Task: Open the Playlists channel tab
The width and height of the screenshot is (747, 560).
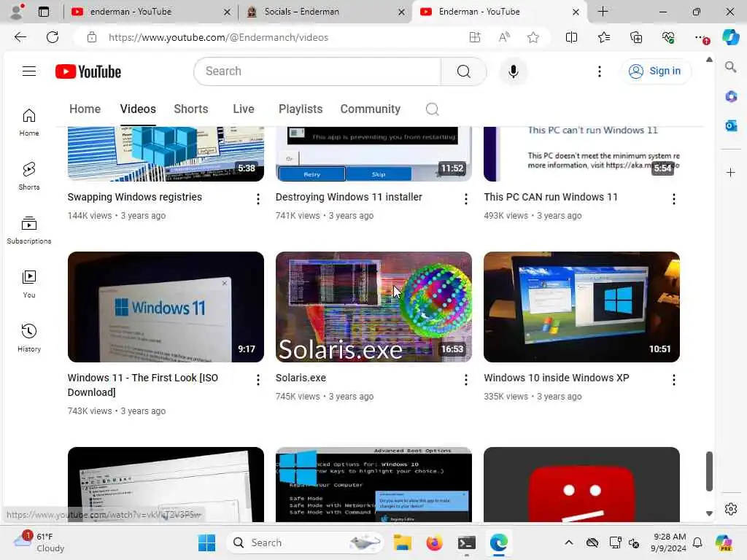Action: 301,109
